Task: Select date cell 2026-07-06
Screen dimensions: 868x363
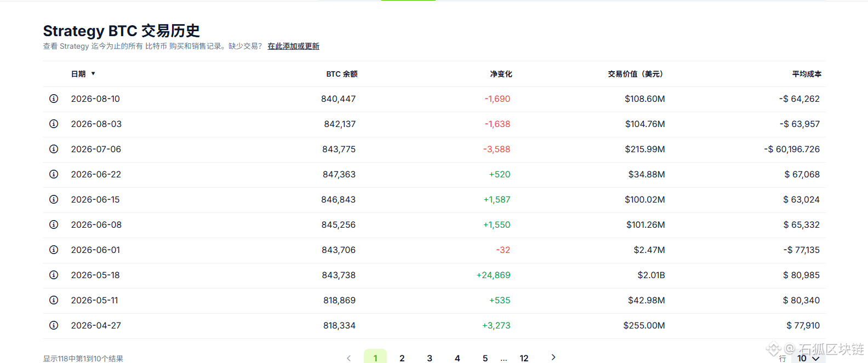Action: [x=96, y=149]
